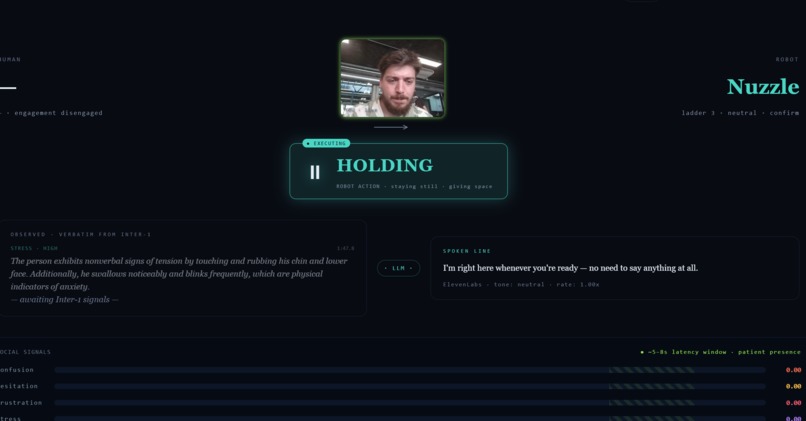806x421 pixels.
Task: Click the arrow under the webcam thumbnail
Action: [391, 127]
